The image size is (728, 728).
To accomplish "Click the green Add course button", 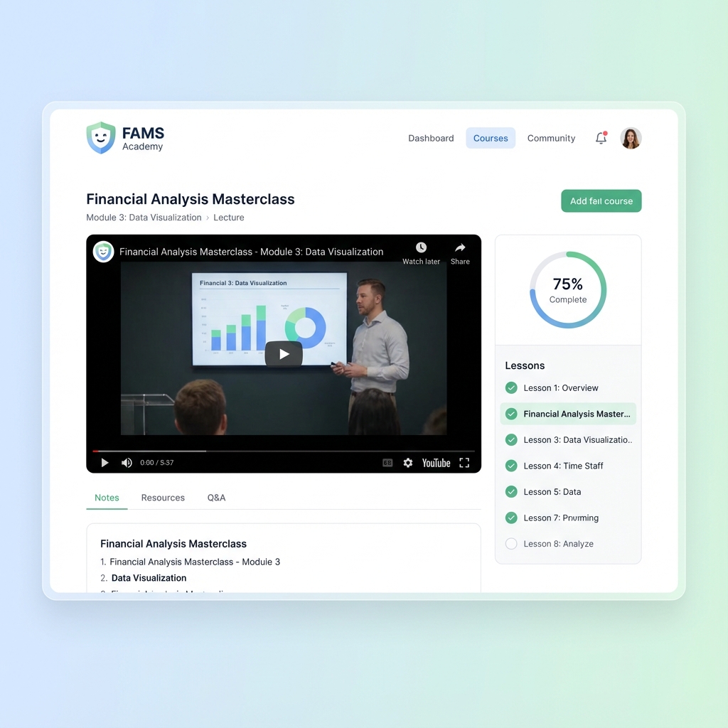I will (601, 201).
